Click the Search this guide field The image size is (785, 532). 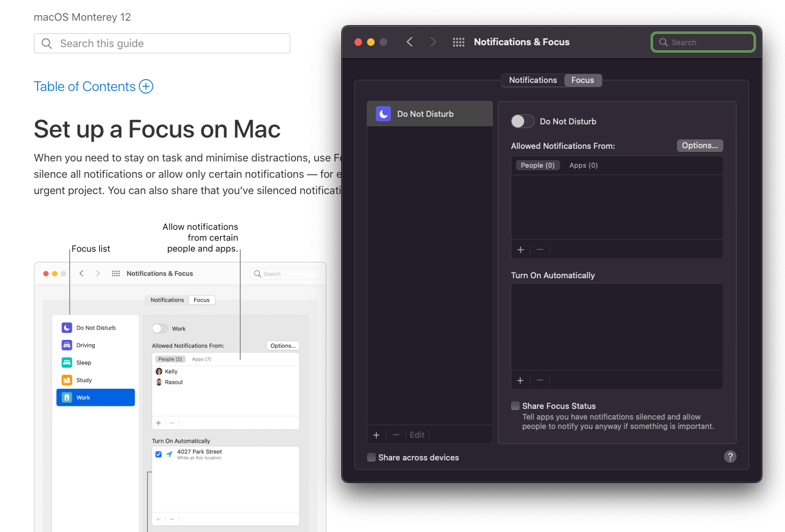162,43
